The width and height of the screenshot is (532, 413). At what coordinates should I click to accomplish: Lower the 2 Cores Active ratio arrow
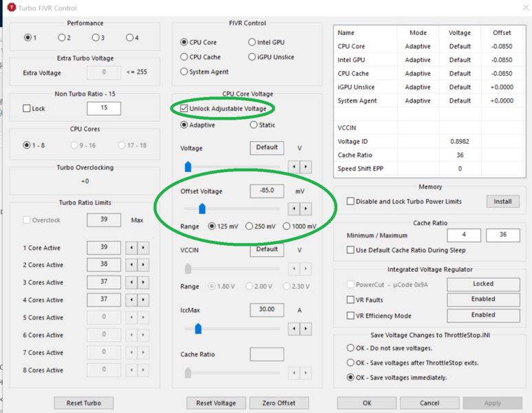[x=131, y=265]
